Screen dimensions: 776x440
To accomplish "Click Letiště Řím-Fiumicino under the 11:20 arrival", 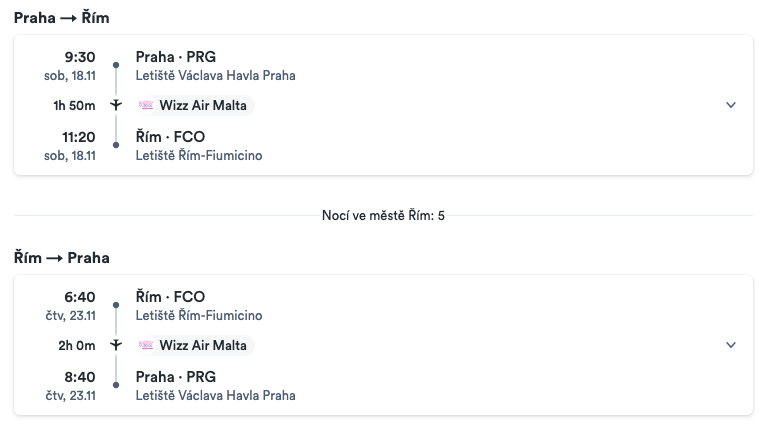I will (199, 155).
